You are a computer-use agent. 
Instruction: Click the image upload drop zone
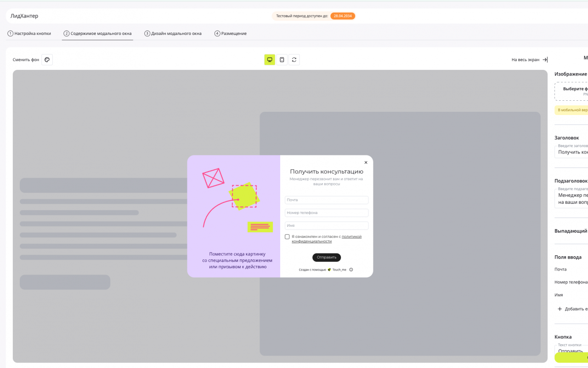571,91
